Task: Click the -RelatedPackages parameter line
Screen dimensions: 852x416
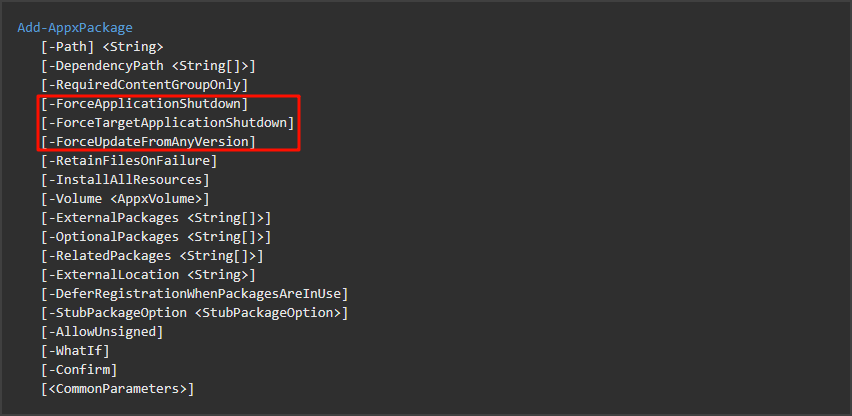Action: 152,256
